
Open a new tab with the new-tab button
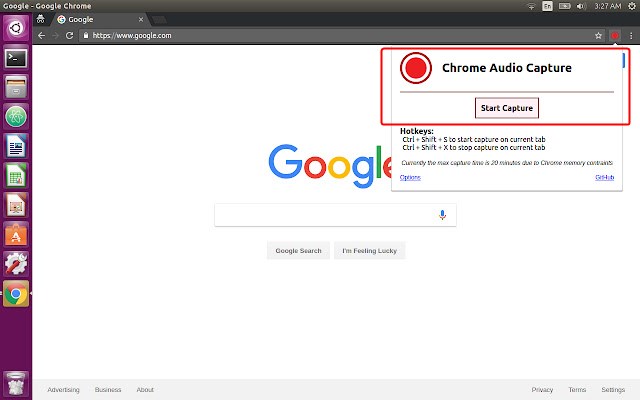[160, 20]
